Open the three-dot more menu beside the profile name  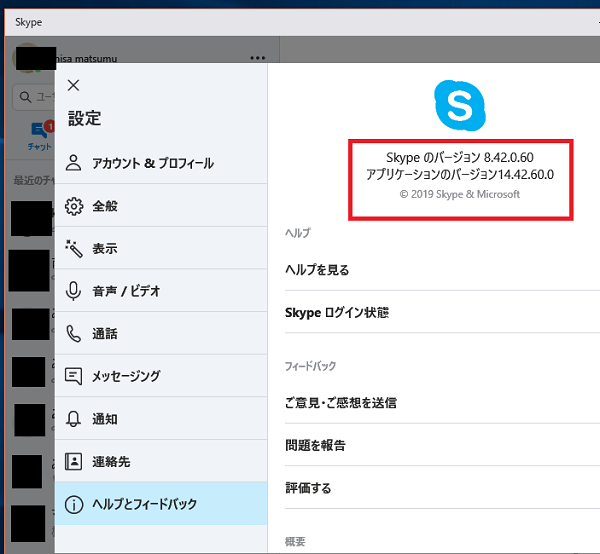pos(258,58)
